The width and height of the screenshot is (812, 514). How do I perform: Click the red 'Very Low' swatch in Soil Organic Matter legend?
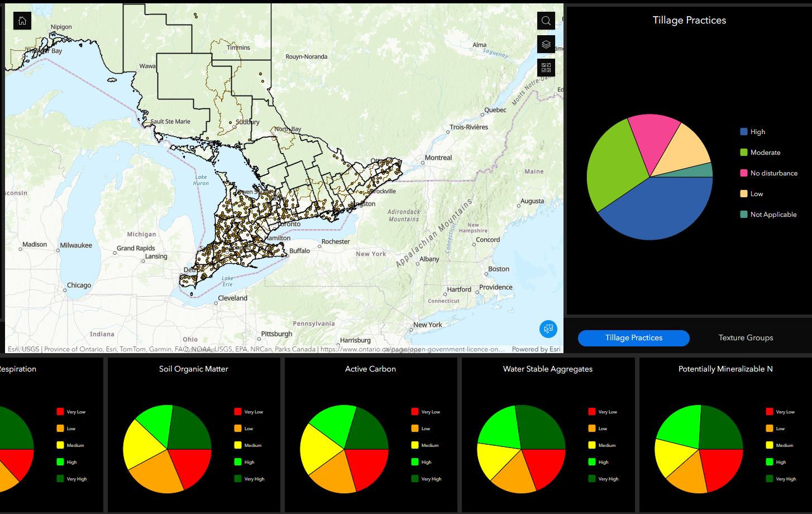(239, 412)
